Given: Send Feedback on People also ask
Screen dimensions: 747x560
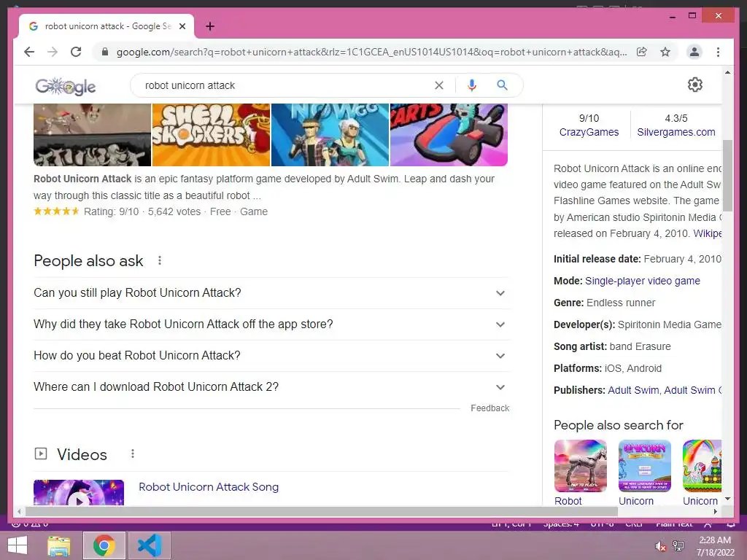Looking at the screenshot, I should 489,408.
